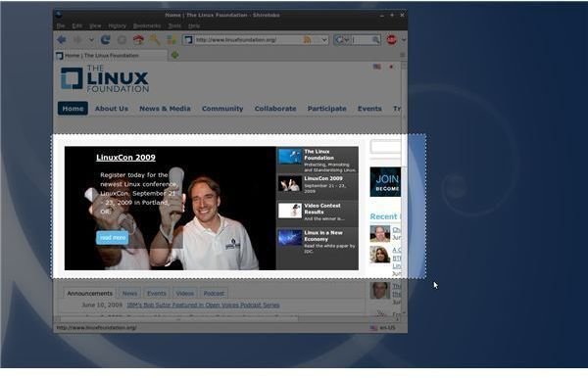Switch to the News tab
The image size is (588, 378).
pyautogui.click(x=129, y=294)
